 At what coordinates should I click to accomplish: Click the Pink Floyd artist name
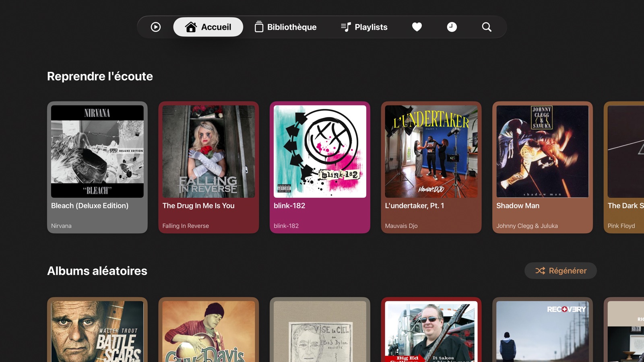point(621,226)
